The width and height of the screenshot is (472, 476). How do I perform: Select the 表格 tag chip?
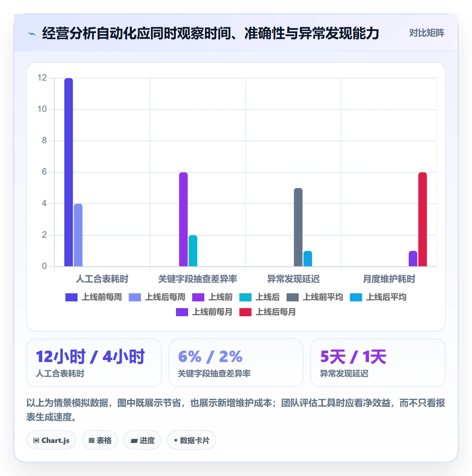click(100, 440)
